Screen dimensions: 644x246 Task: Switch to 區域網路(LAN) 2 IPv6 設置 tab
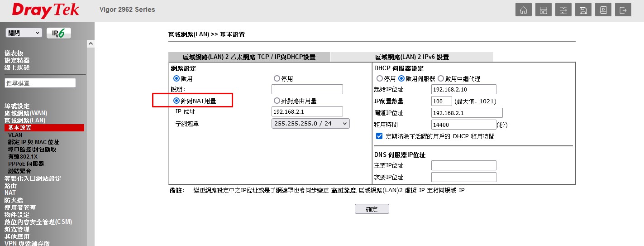tap(412, 57)
